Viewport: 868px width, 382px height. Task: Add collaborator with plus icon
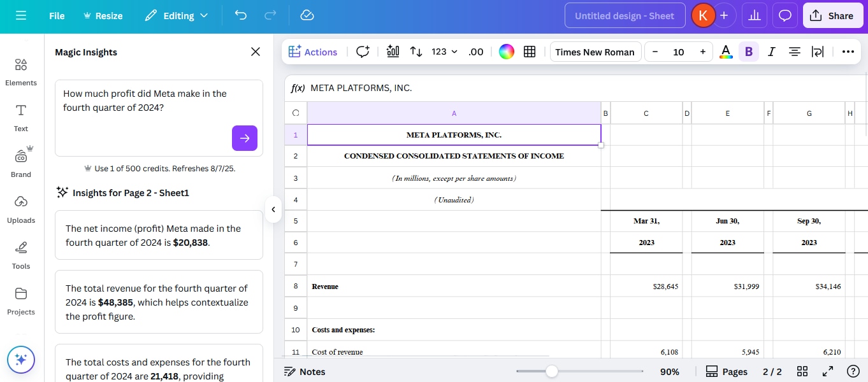725,16
